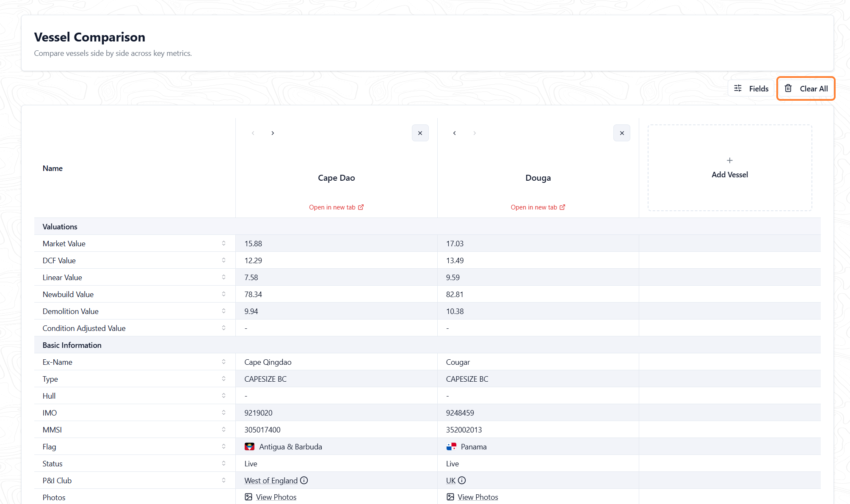Reorder Condition Adjusted Value row handle

click(224, 328)
